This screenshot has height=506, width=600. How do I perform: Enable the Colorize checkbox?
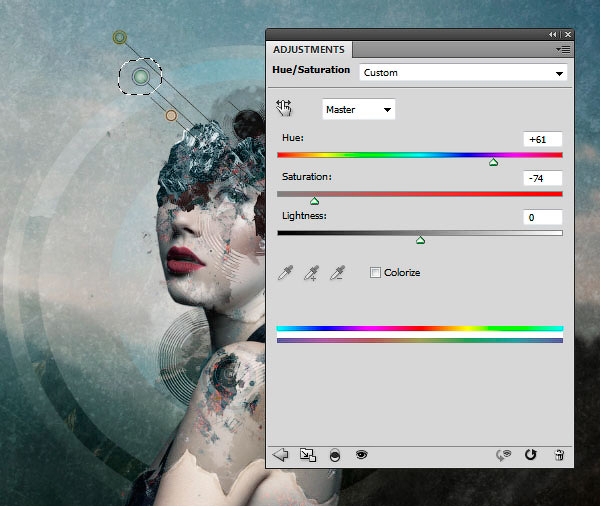point(375,273)
